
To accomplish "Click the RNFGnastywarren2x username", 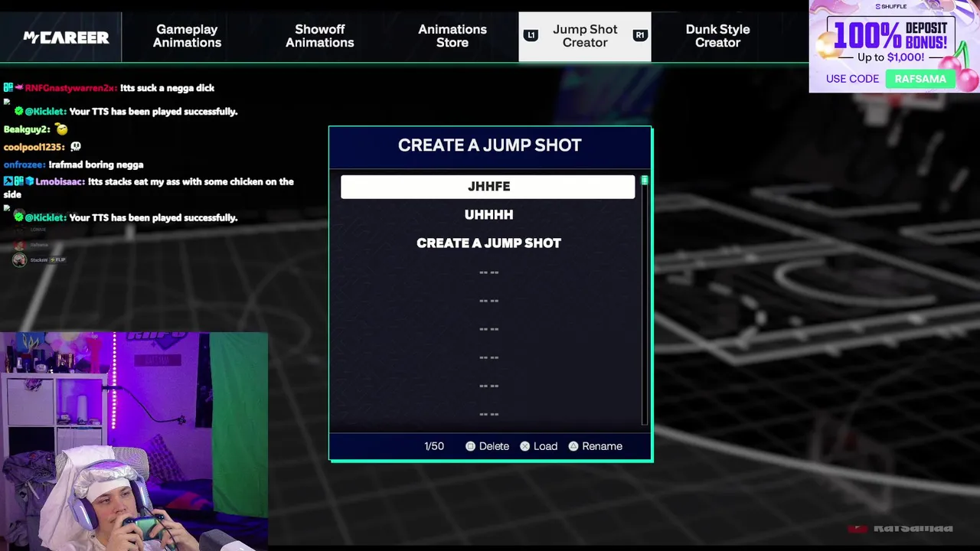I will coord(70,88).
